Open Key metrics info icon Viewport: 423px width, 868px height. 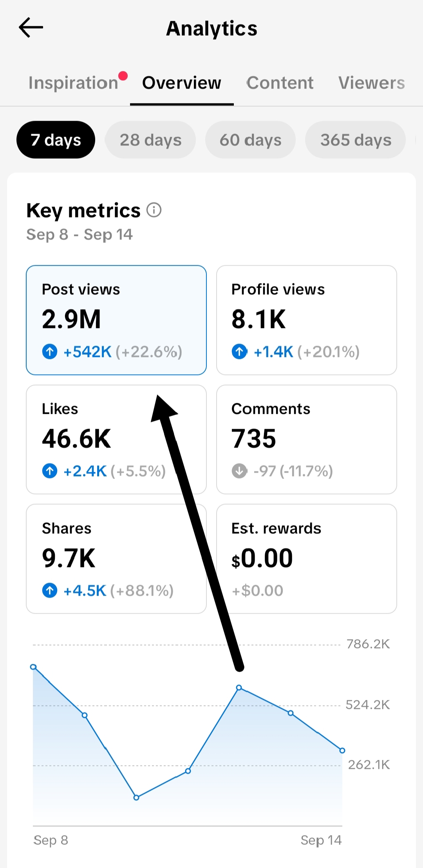point(154,210)
